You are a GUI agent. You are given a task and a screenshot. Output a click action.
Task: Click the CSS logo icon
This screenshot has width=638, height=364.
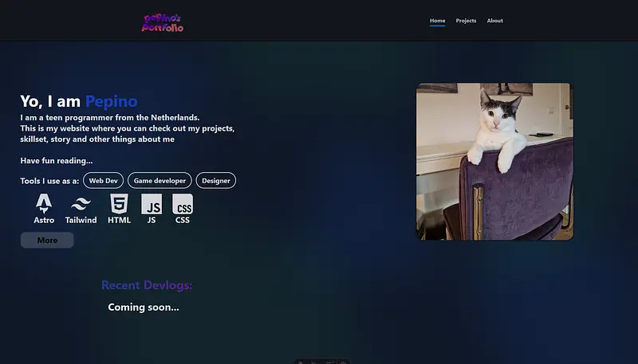183,204
